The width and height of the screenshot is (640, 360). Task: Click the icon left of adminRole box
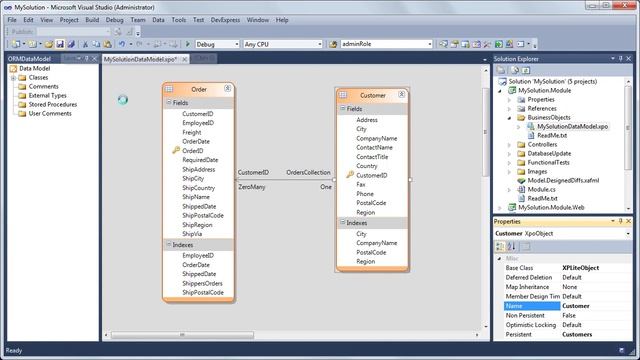[x=333, y=44]
